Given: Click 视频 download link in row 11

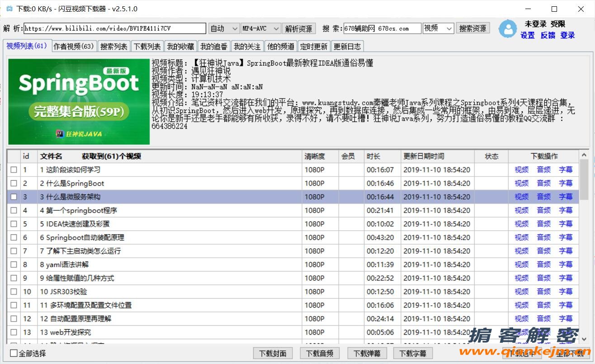Looking at the screenshot, I should 521,305.
